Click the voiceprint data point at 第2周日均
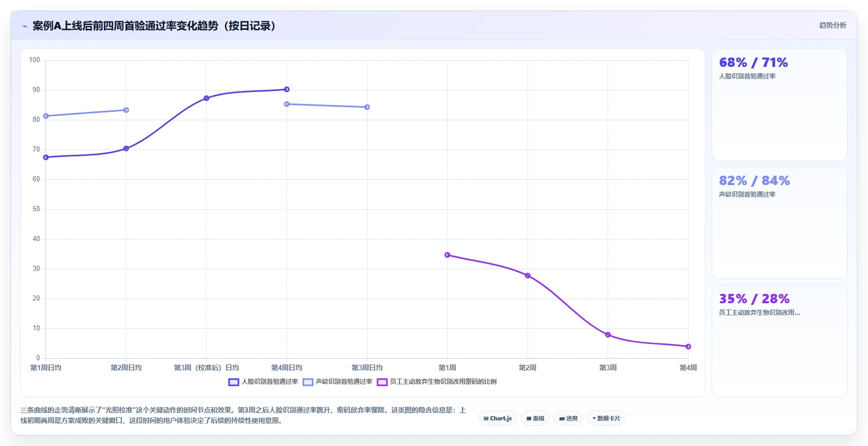This screenshot has width=868, height=446. coord(126,110)
